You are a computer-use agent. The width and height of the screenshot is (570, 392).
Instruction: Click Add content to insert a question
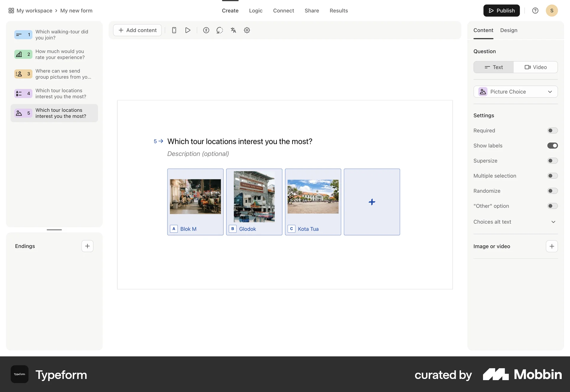137,30
